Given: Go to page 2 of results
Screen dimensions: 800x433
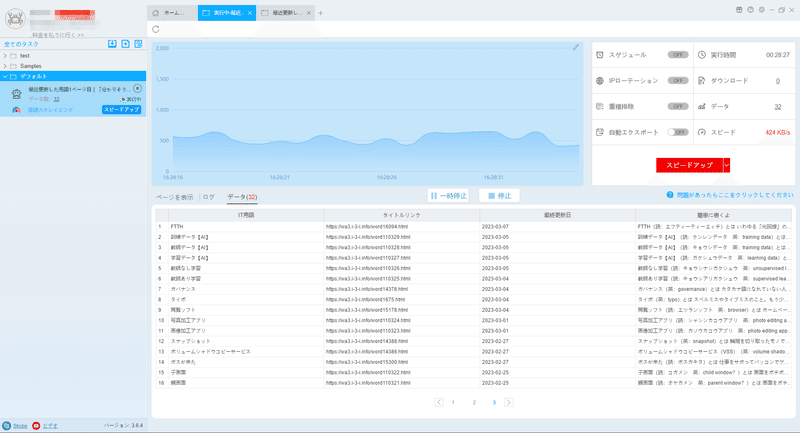Looking at the screenshot, I should click(474, 402).
